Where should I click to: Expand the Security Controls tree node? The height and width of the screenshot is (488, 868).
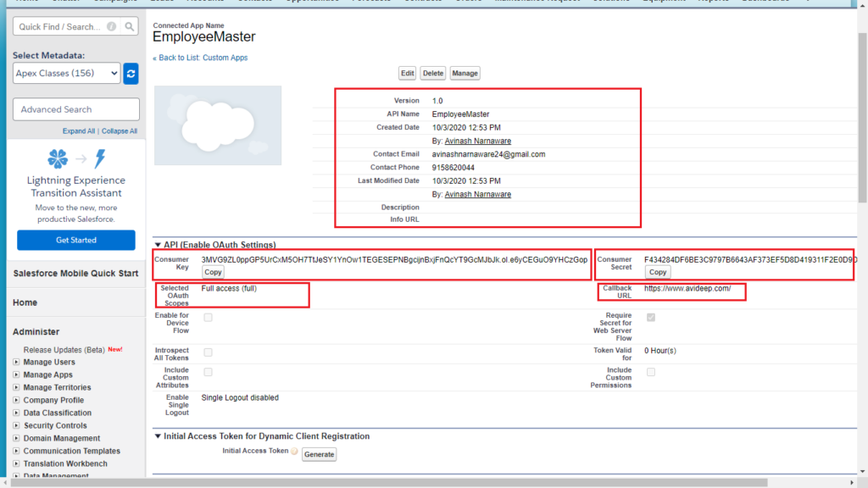point(16,425)
